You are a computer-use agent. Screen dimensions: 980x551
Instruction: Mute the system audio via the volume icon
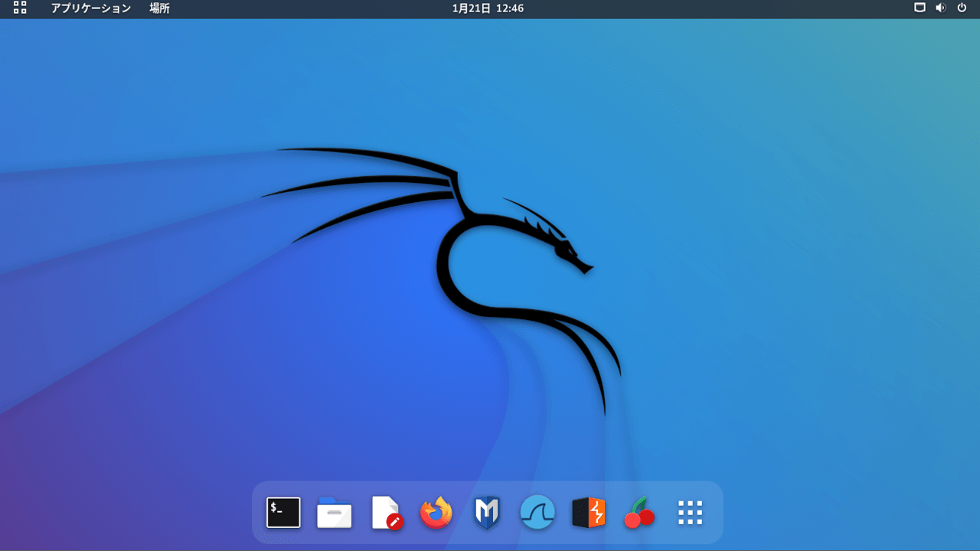click(x=940, y=8)
